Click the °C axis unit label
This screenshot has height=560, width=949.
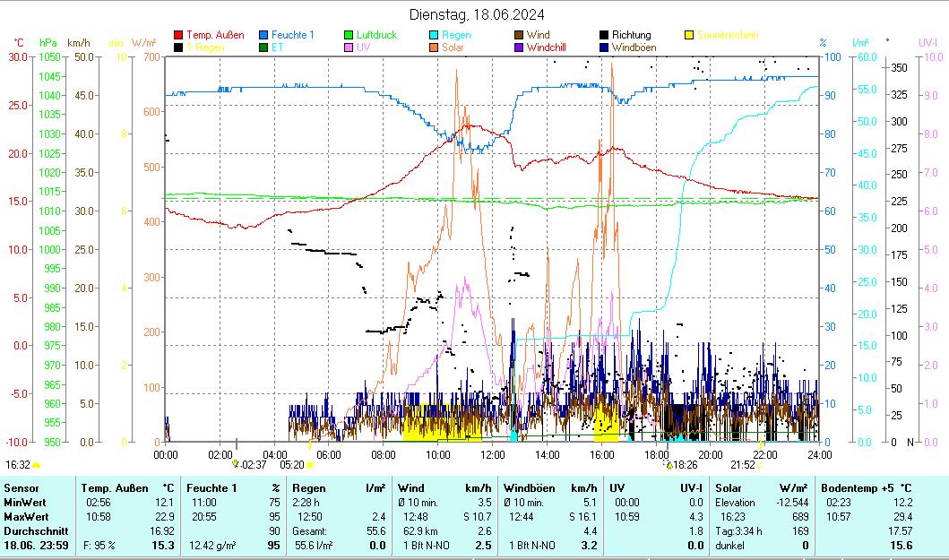point(19,43)
